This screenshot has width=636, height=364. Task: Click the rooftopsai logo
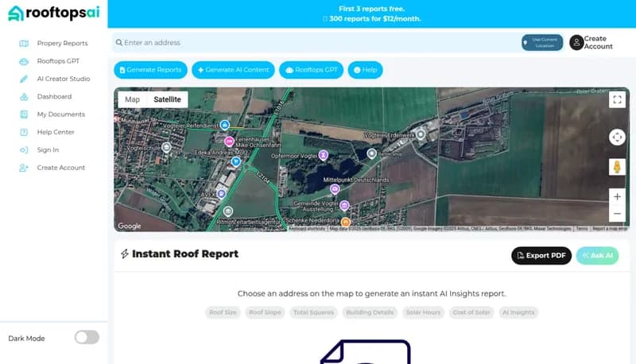coord(54,13)
